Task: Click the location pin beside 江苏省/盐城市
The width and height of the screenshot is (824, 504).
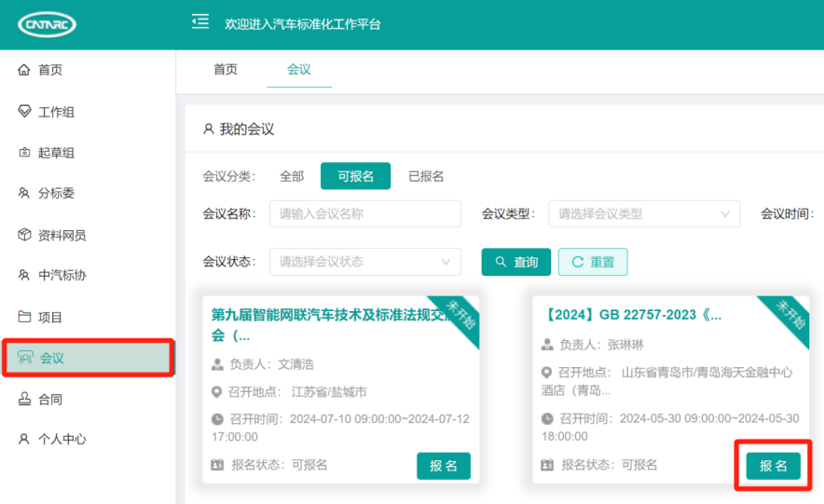Action: [216, 391]
